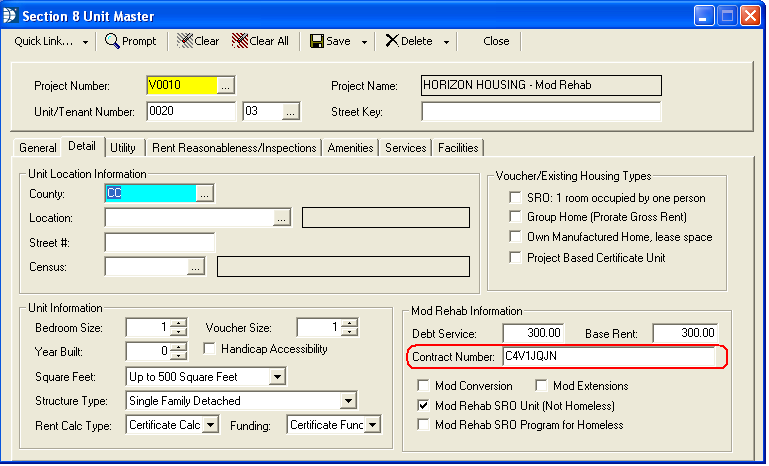Click the Debt Service field 300.00
Image resolution: width=769 pixels, height=466 pixels.
(x=534, y=333)
